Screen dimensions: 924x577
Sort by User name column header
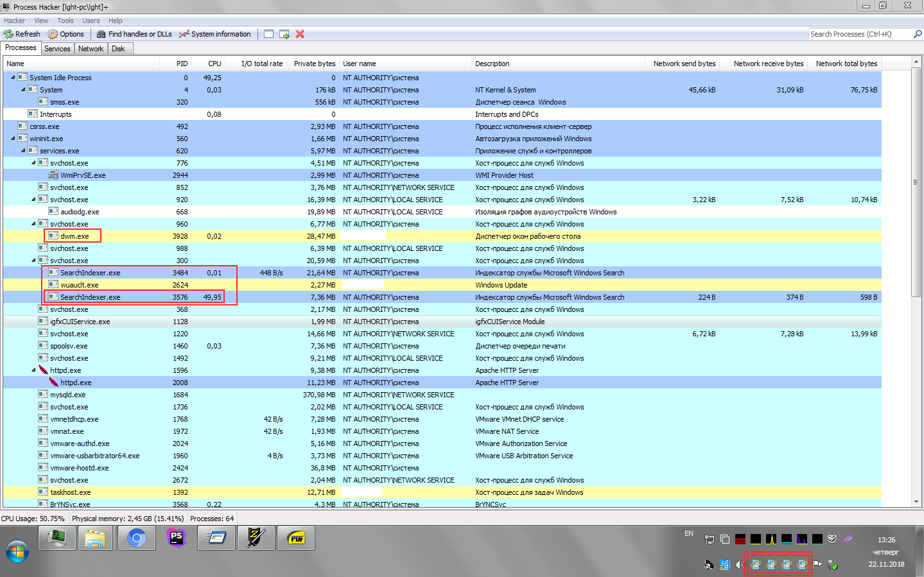point(406,64)
